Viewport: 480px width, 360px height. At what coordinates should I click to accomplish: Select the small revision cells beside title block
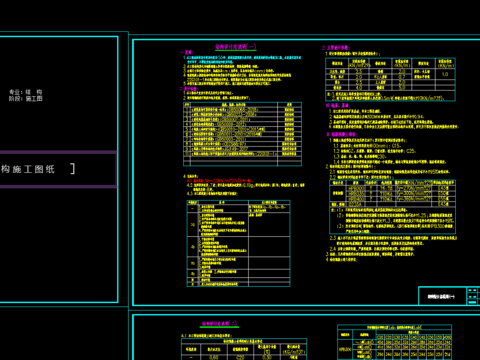point(472,296)
